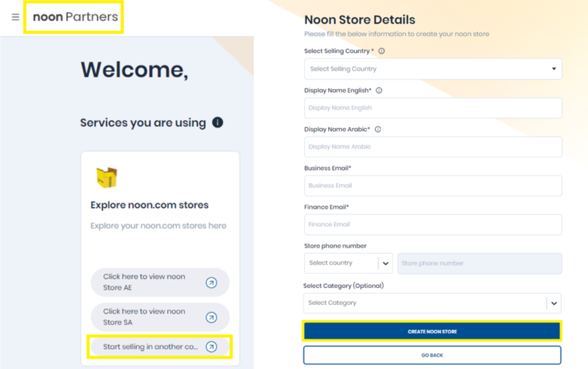Viewport: 588px width, 369px height.
Task: Open the Select Selling Country dropdown
Action: point(433,69)
